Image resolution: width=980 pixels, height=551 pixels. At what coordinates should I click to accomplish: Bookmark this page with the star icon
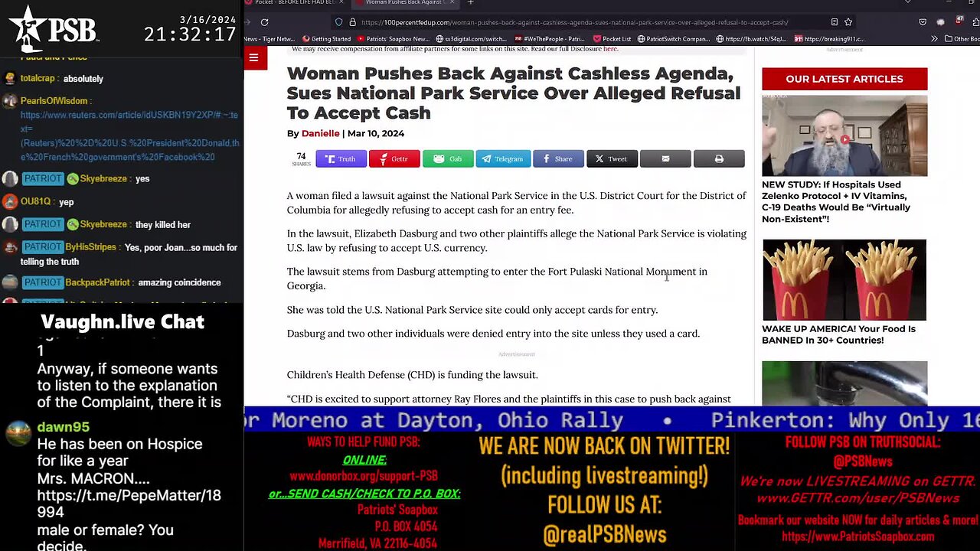tap(848, 22)
